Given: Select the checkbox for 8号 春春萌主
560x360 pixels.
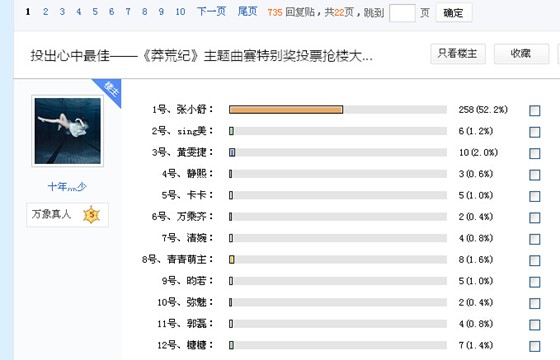Looking at the screenshot, I should (x=535, y=261).
